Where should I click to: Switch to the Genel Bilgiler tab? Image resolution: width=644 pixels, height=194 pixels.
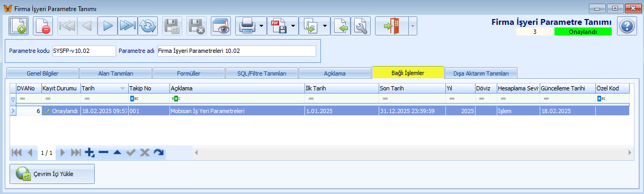pyautogui.click(x=42, y=73)
